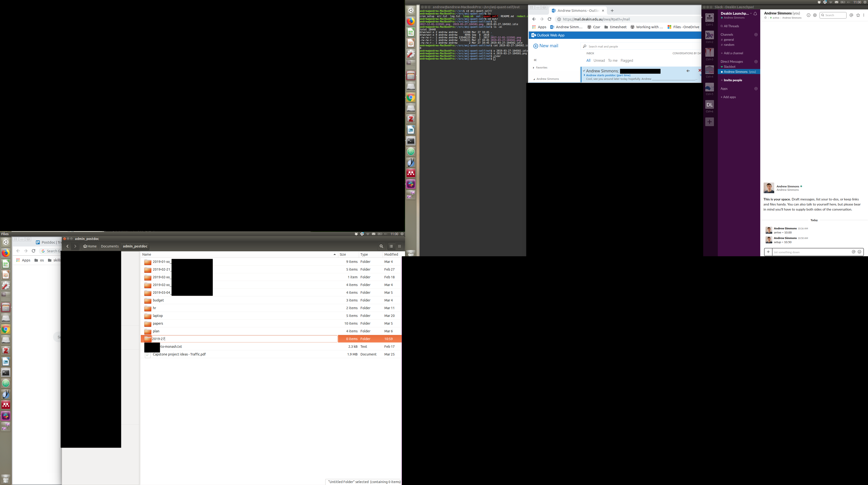Open the general Slack channel
The height and width of the screenshot is (485, 868).
(x=728, y=40)
